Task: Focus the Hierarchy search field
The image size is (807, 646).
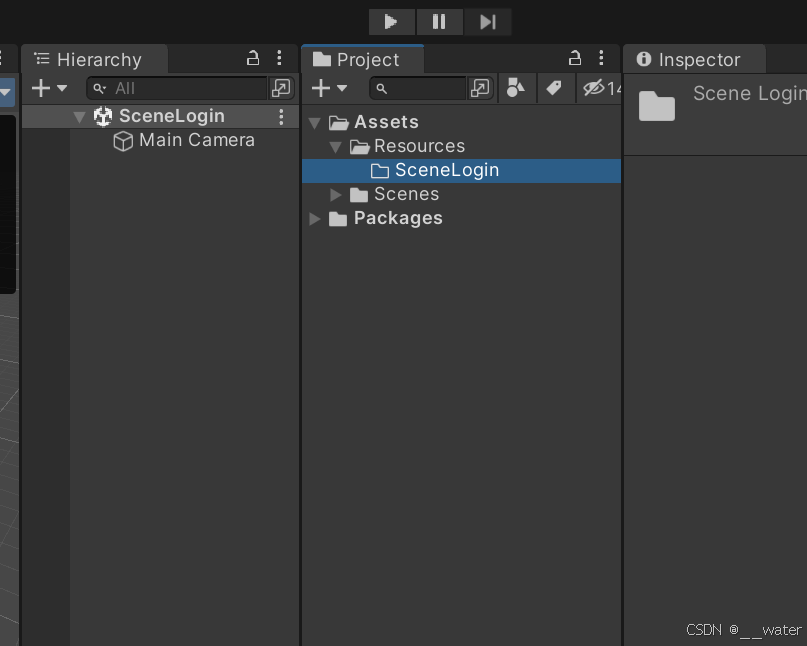Action: tap(177, 89)
